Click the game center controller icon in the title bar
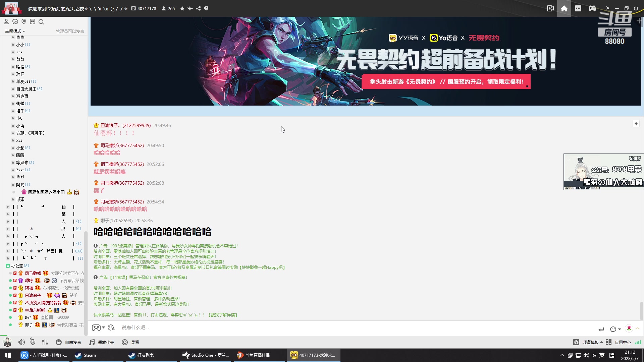 pyautogui.click(x=592, y=8)
